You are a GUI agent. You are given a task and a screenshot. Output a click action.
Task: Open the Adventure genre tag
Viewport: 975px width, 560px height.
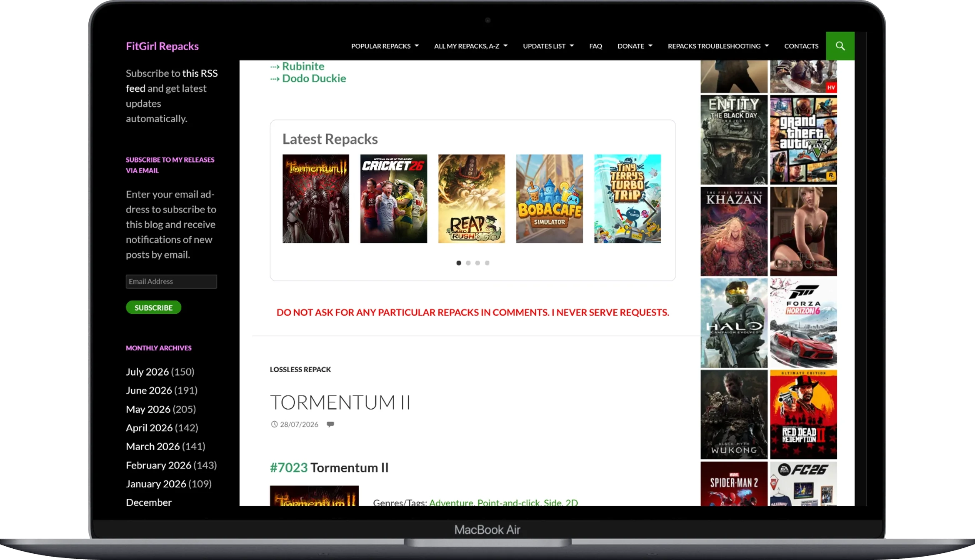[451, 502]
